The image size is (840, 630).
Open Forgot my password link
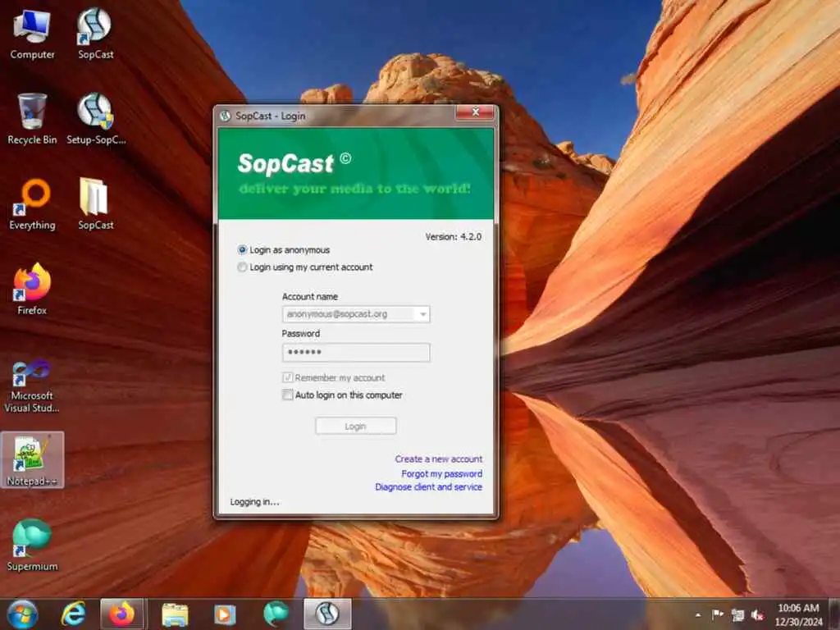coord(441,473)
